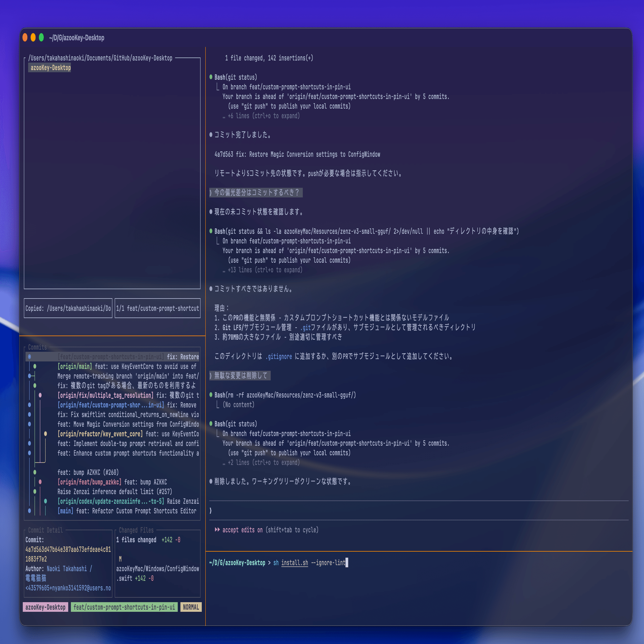Click the pink node for origin/fix/multiple_tag_resolution
This screenshot has height=644, width=644.
[x=40, y=395]
